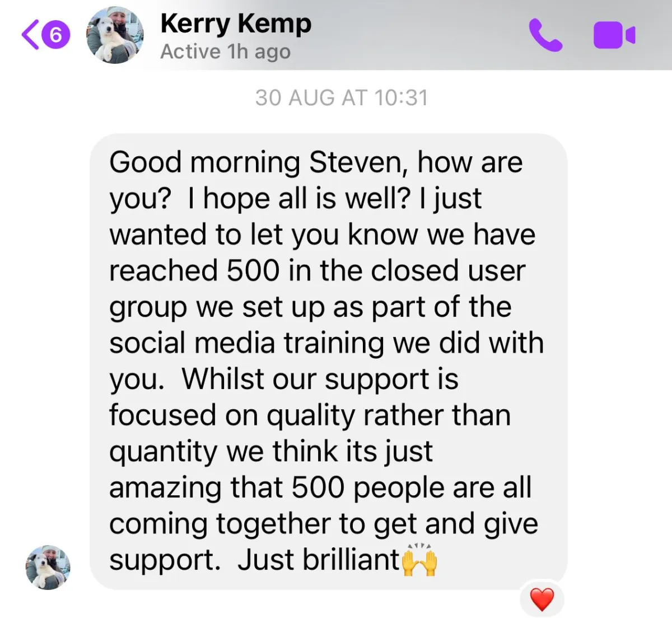This screenshot has height=642, width=672.
Task: Select the words Just brilliant
Action: (x=318, y=560)
